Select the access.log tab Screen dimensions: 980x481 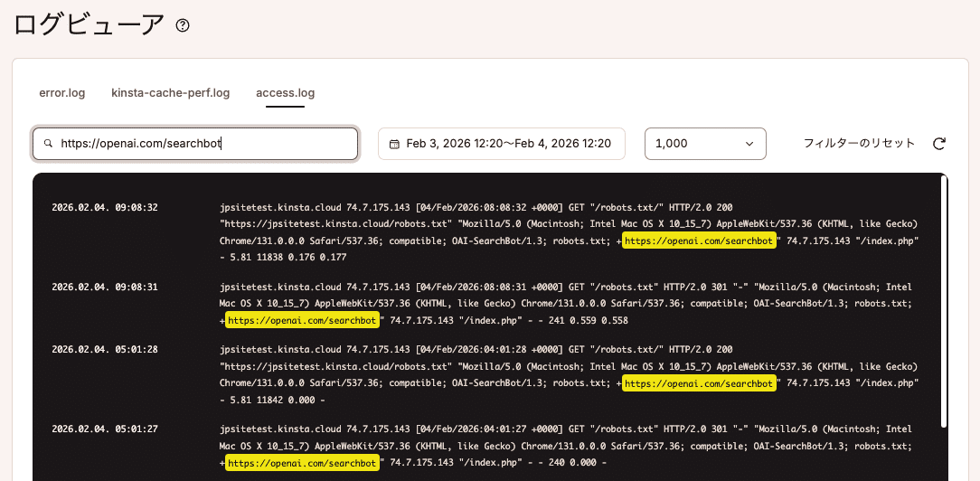285,92
